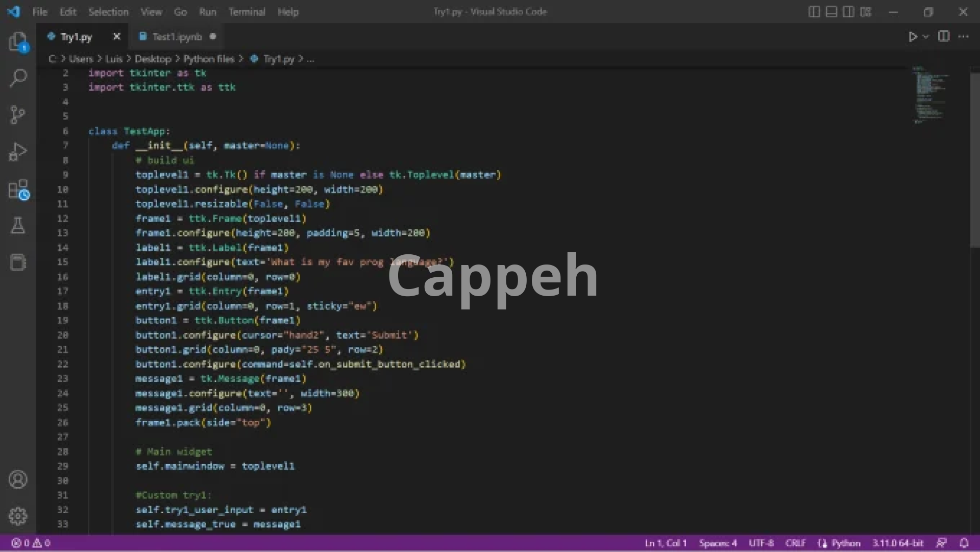
Task: Click Desktop in the breadcrumb path
Action: click(x=153, y=59)
